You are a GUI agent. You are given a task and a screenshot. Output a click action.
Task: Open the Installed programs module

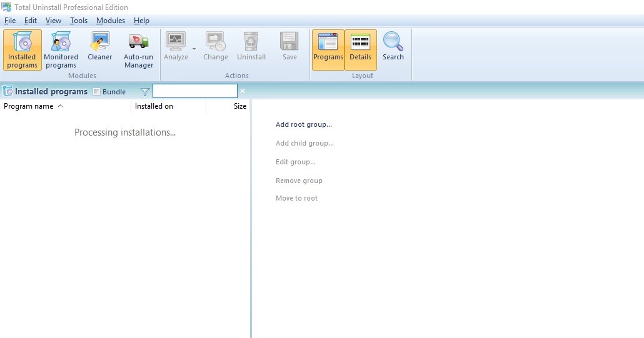tap(22, 49)
